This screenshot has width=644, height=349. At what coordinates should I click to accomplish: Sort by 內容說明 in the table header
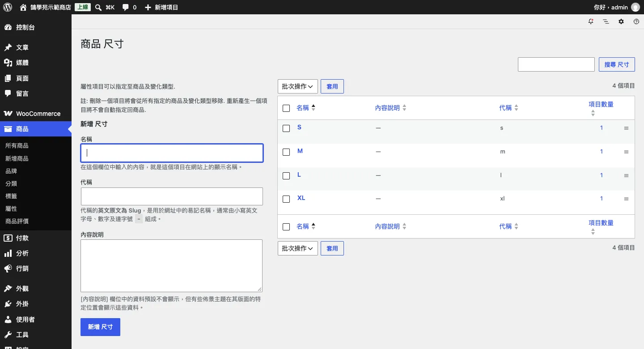[390, 108]
